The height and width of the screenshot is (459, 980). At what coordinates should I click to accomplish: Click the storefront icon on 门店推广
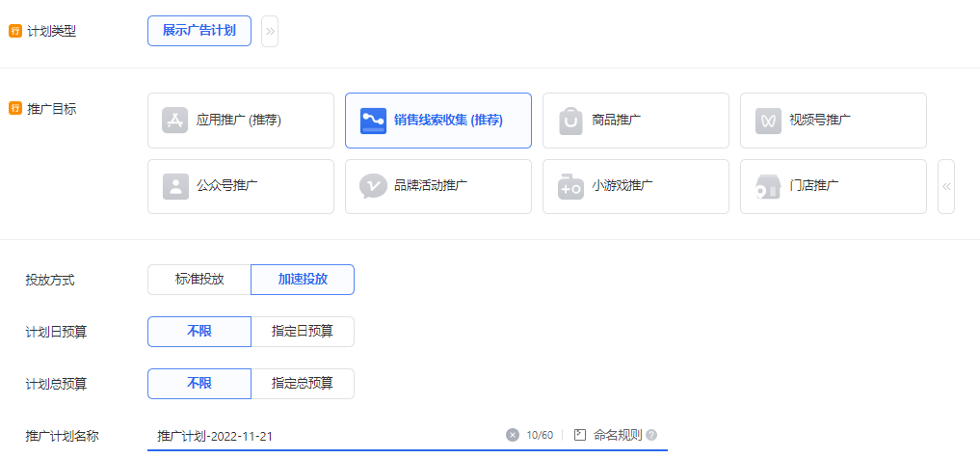click(768, 186)
